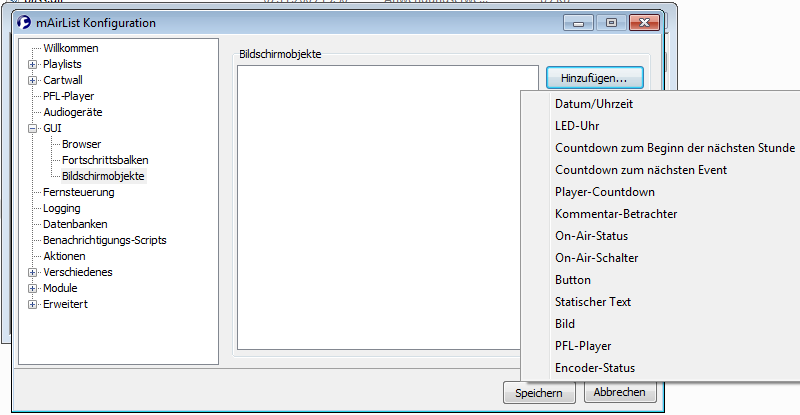Expand the Playlists tree node
Image resolution: width=800 pixels, height=415 pixels.
33,64
